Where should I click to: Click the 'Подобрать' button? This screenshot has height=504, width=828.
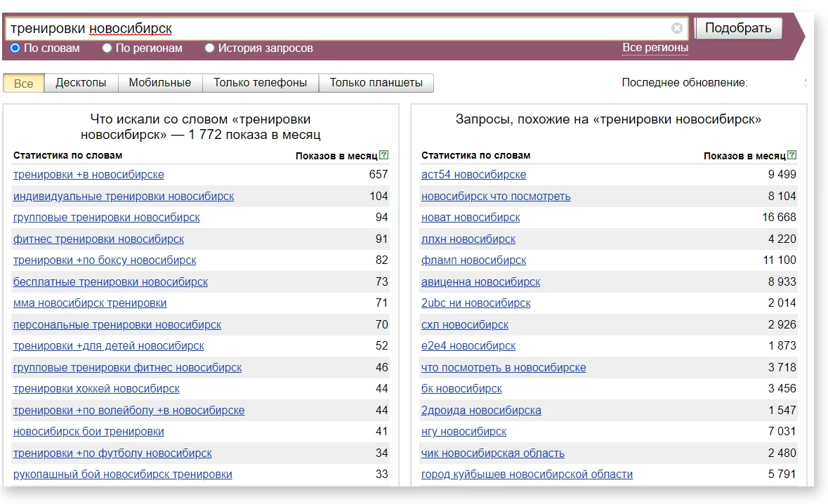pyautogui.click(x=738, y=28)
